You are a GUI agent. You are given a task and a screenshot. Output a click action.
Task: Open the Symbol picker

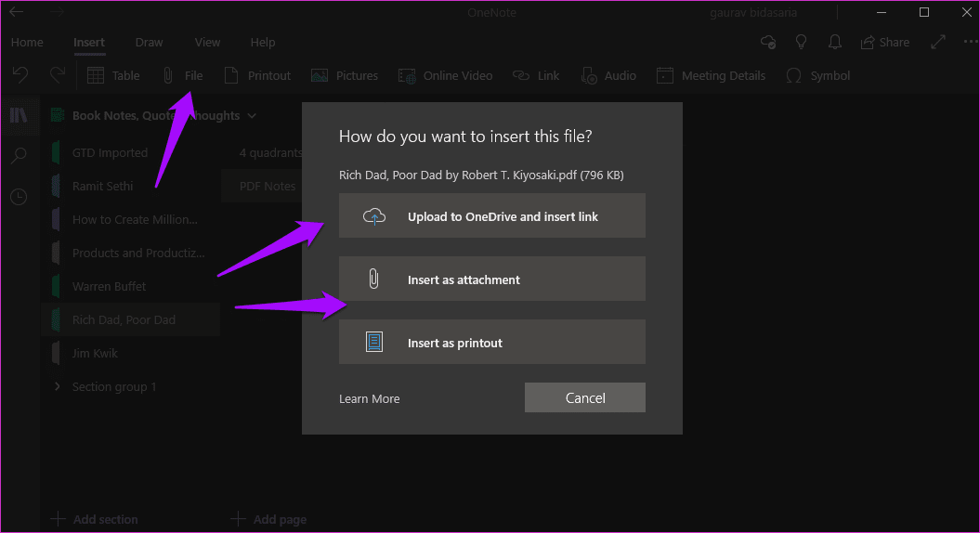817,75
